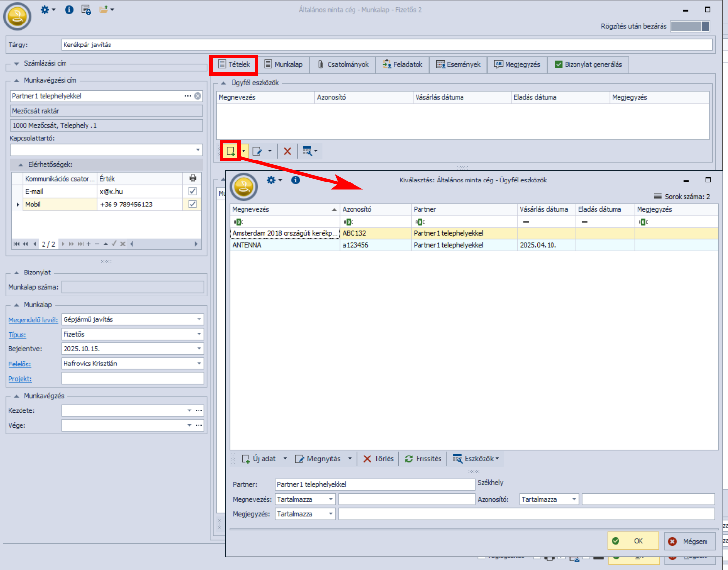Click the red X delete icon in Ügyfél eszközök toolbar

(x=287, y=151)
